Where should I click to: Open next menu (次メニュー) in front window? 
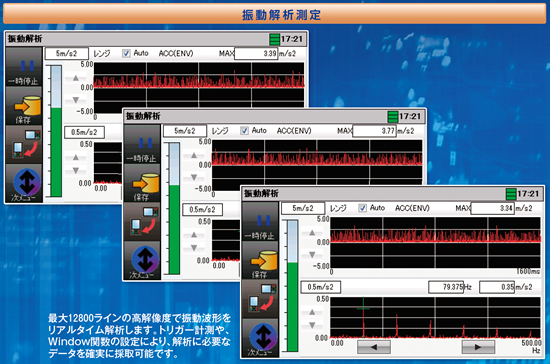pos(260,337)
